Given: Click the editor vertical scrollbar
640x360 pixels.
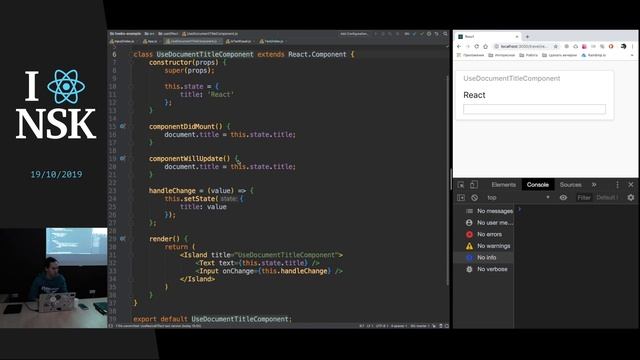Looking at the screenshot, I should (448, 180).
